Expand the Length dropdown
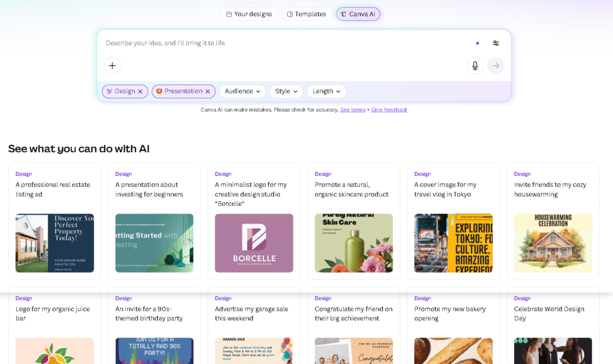Screen dimensions: 613x364 (326, 92)
